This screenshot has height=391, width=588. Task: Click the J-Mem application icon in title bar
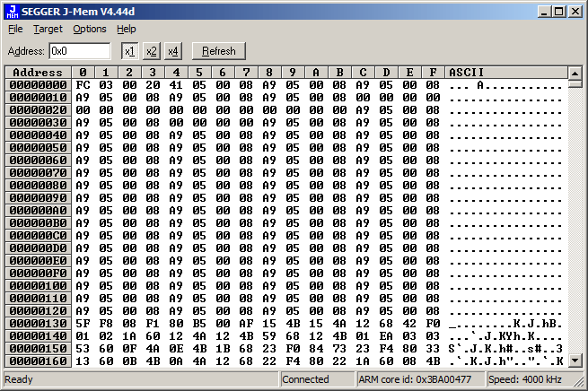coord(12,11)
